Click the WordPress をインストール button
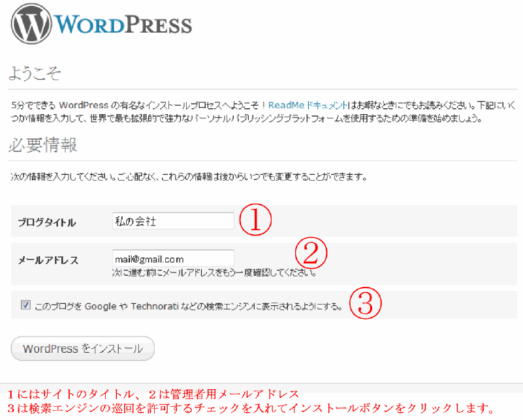523x420 pixels. tap(83, 348)
